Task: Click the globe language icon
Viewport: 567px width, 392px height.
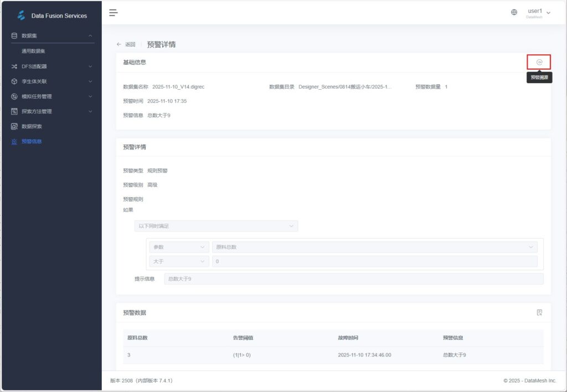Action: click(514, 12)
